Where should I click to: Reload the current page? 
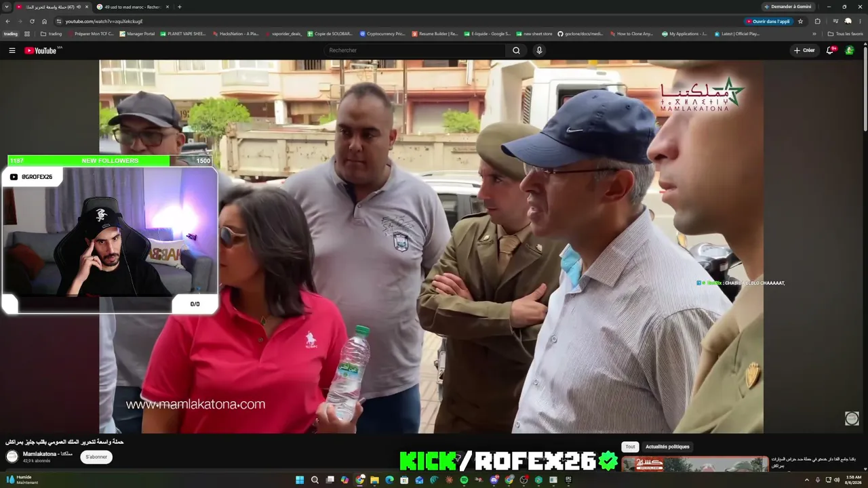[x=32, y=21]
